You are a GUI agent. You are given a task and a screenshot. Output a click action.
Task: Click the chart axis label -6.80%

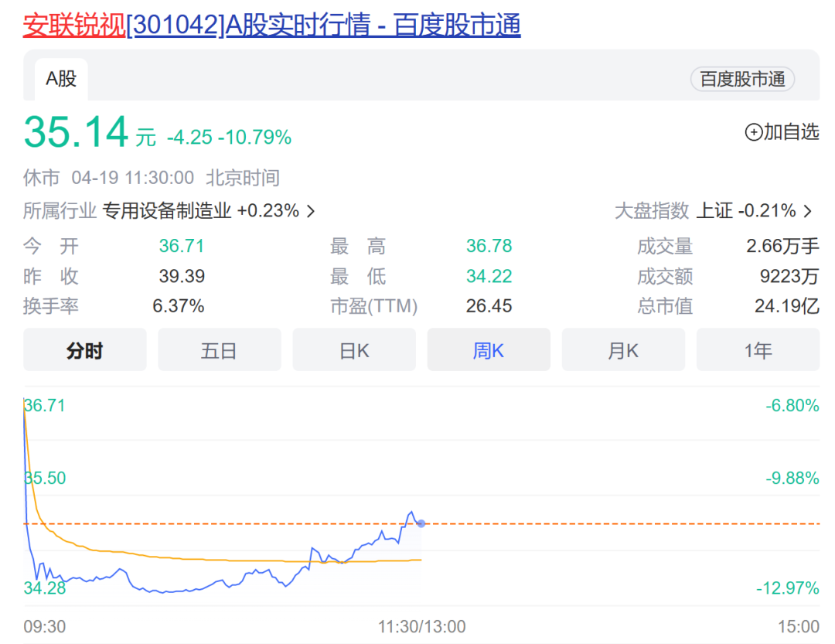point(792,405)
